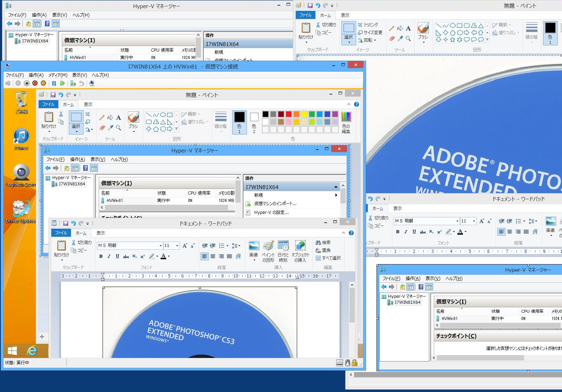Viewport: 562px width, 392px height.
Task: Select Magnifier tool in host Paint window
Action: point(408,39)
